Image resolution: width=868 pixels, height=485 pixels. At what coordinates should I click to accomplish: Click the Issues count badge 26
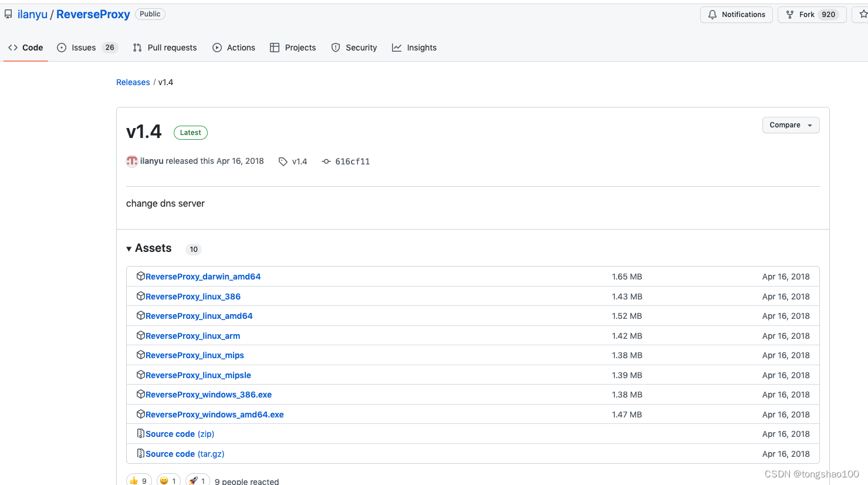(110, 48)
